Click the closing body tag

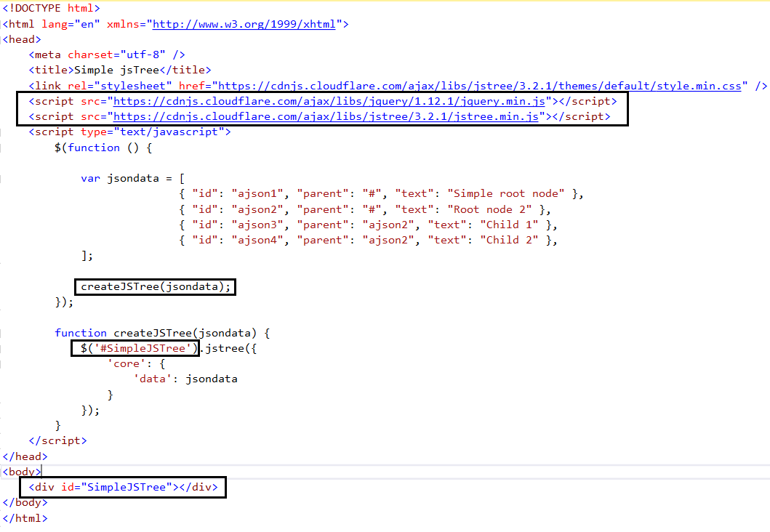click(24, 502)
